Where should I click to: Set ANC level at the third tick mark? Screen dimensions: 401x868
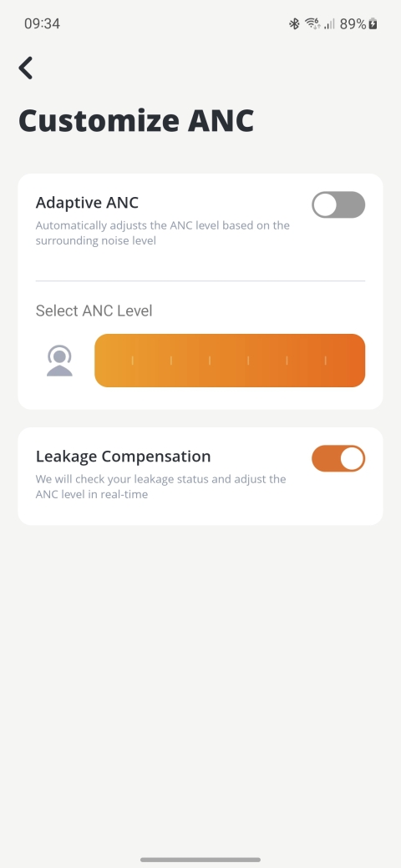coord(210,361)
